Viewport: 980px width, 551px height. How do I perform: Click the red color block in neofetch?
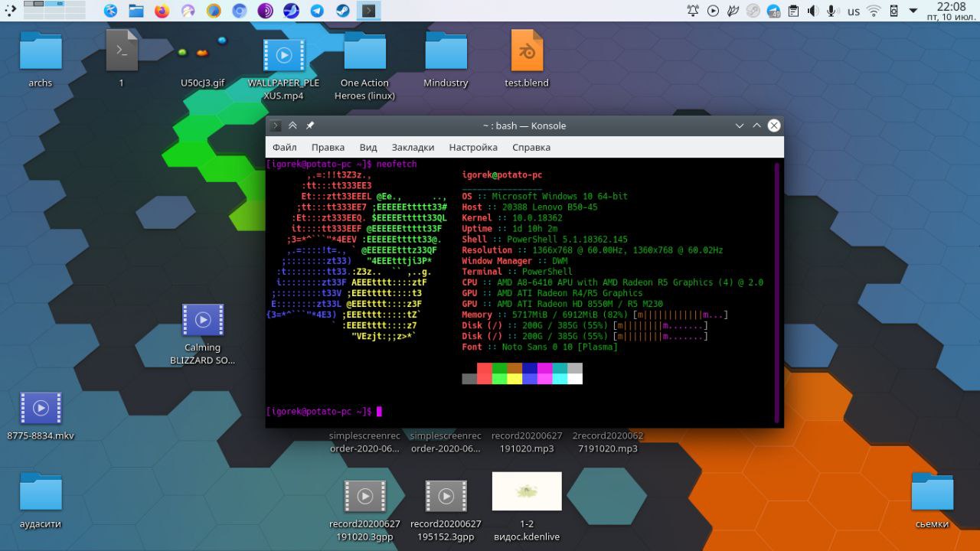point(484,368)
